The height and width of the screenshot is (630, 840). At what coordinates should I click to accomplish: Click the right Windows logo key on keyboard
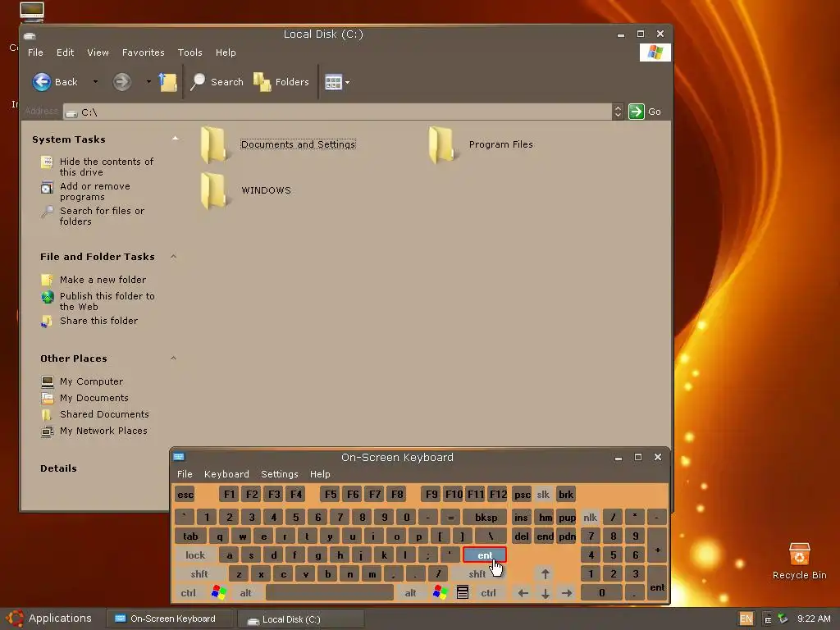point(440,592)
